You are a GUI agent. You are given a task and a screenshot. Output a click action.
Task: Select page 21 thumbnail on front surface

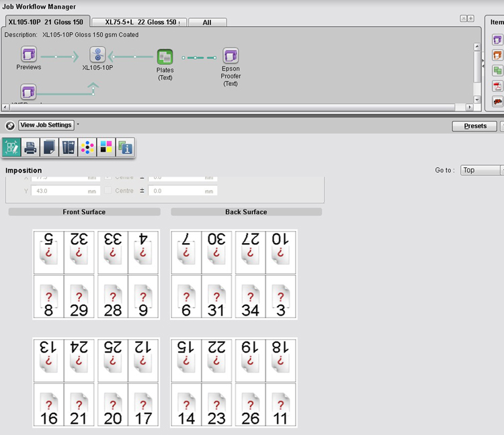click(x=79, y=405)
